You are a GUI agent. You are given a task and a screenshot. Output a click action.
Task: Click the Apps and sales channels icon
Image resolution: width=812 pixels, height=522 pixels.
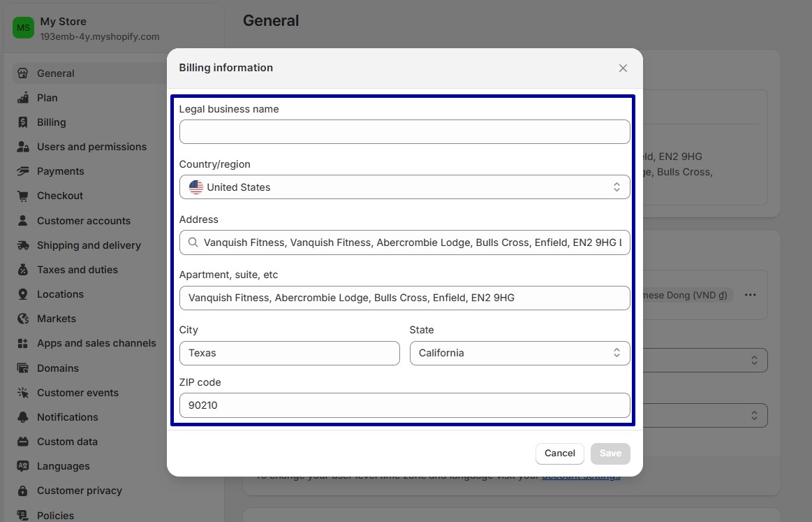(x=23, y=343)
